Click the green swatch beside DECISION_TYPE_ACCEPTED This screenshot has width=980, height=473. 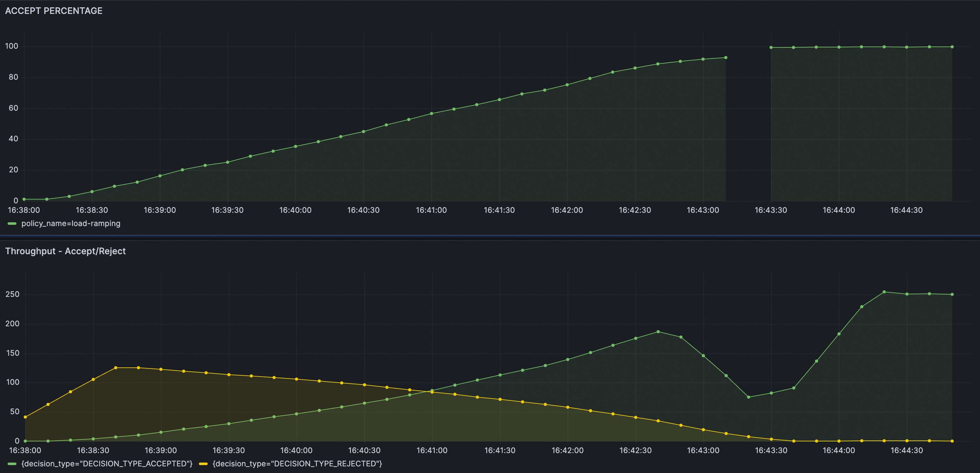[12, 464]
